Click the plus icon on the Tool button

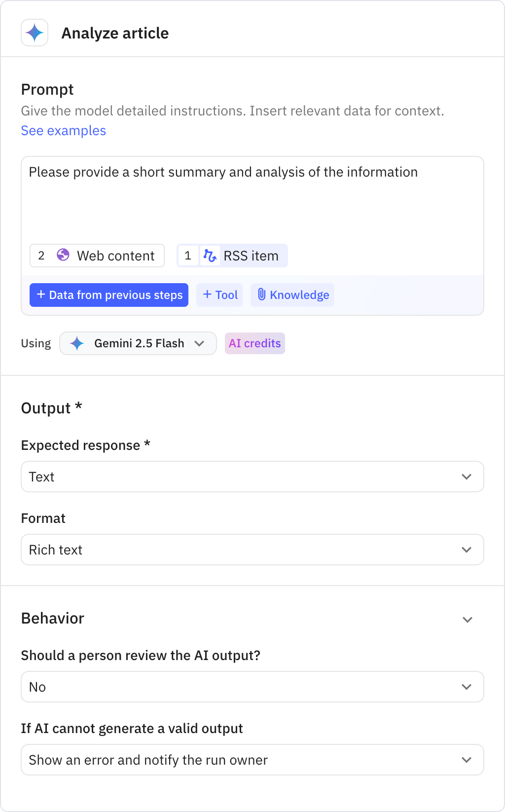[x=207, y=295]
